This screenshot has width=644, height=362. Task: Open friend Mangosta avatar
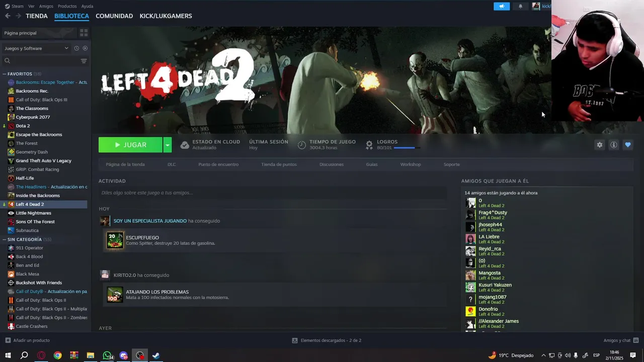click(470, 276)
